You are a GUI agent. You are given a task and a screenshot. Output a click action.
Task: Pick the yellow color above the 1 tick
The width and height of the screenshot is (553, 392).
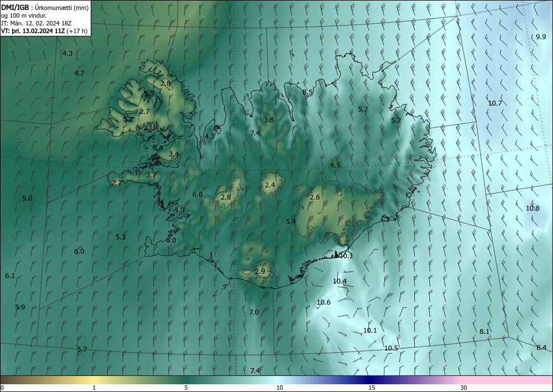click(94, 380)
